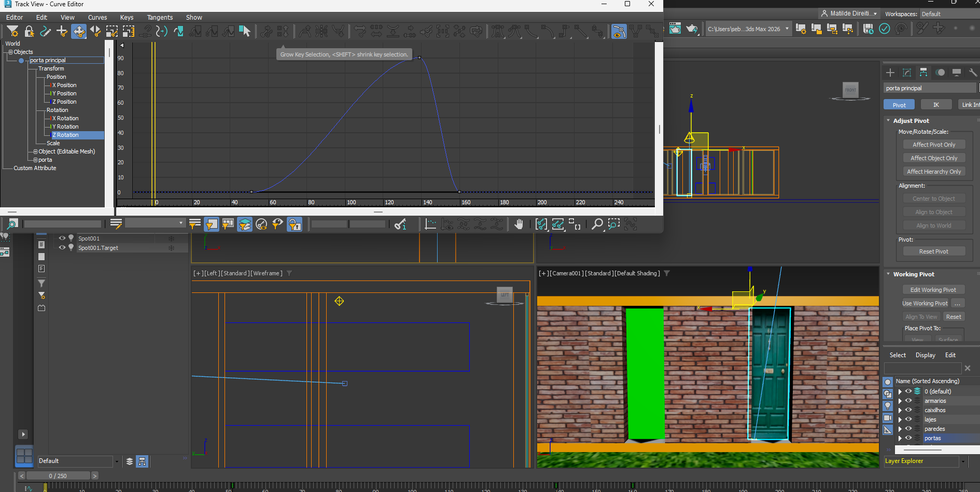Select the Draw Curves pencil tool
This screenshot has height=492, width=980.
[46, 32]
